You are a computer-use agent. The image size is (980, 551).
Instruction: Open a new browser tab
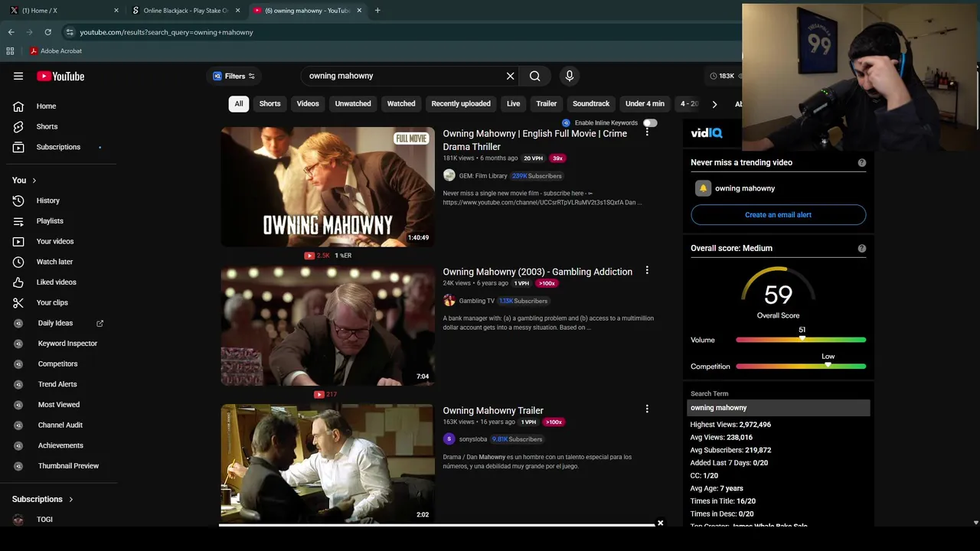(x=377, y=11)
